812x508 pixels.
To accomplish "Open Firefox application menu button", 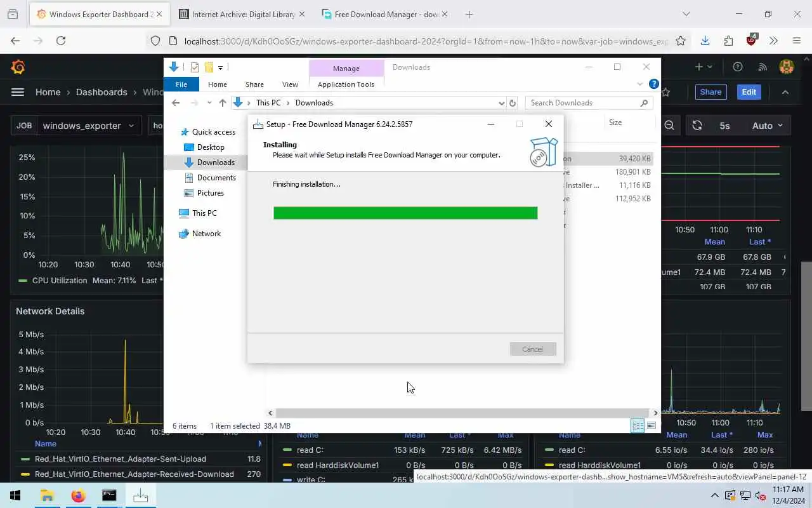I will point(797,41).
